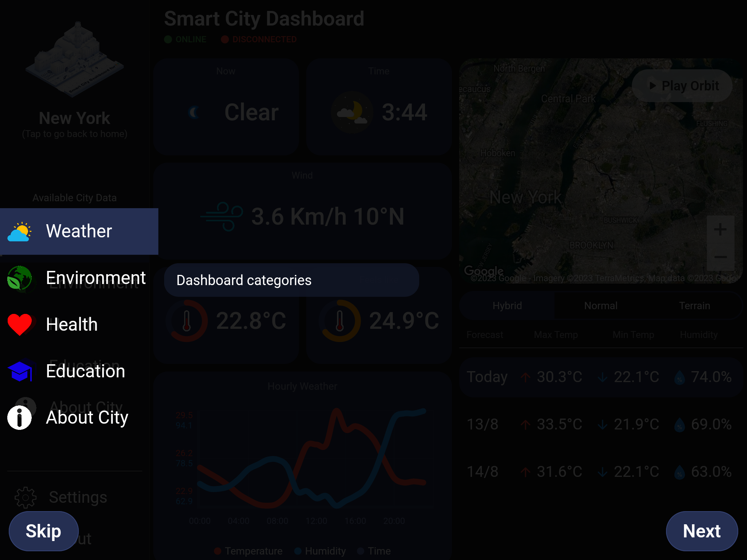Zoom in the map with plus
The image size is (747, 560).
point(720,230)
